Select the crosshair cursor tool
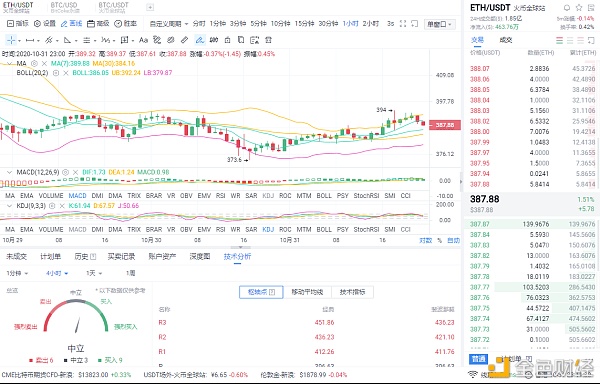Viewport: 600px width, 384px height. pos(11,40)
